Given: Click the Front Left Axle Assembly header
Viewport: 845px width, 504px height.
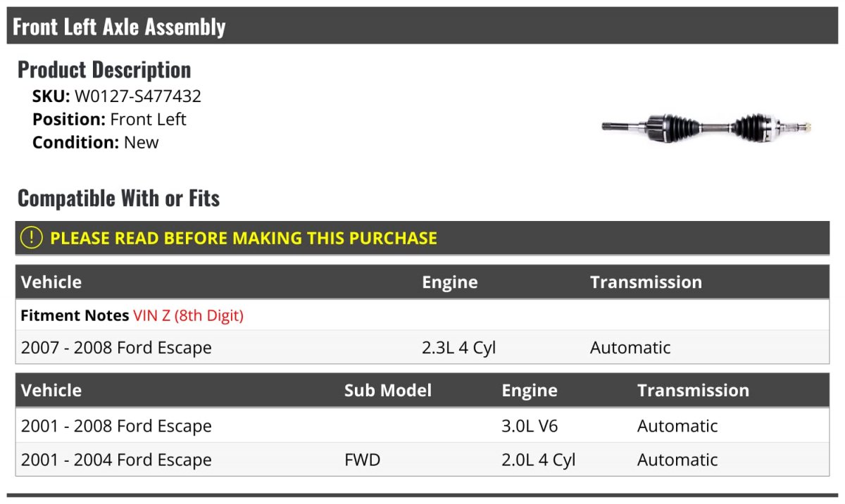Looking at the screenshot, I should [120, 27].
